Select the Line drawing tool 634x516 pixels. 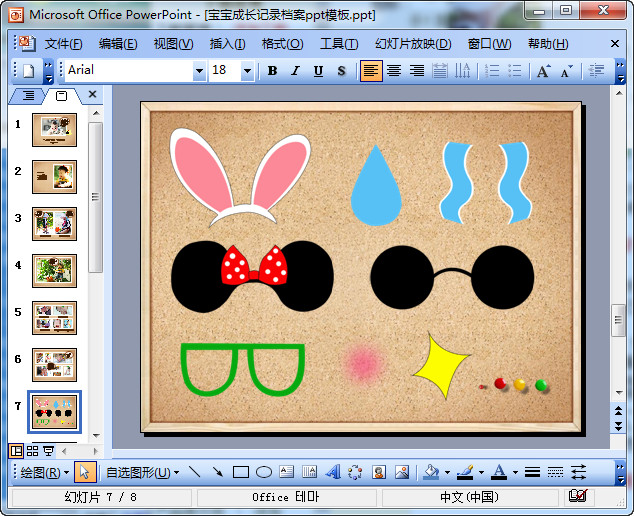(x=195, y=472)
